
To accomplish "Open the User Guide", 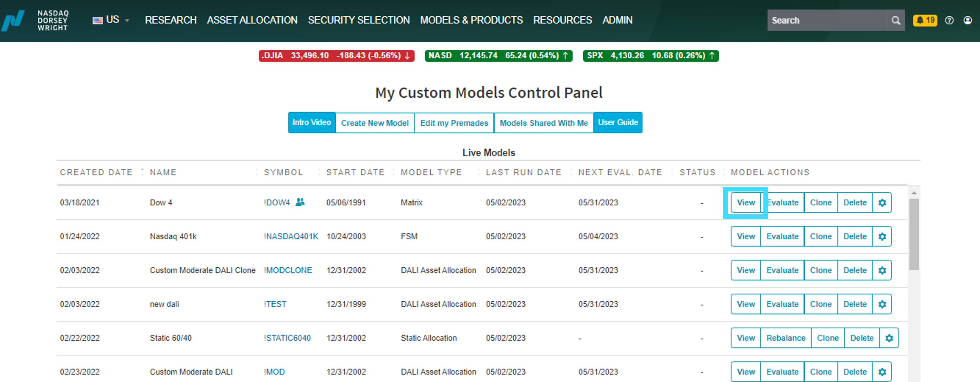I will tap(618, 123).
